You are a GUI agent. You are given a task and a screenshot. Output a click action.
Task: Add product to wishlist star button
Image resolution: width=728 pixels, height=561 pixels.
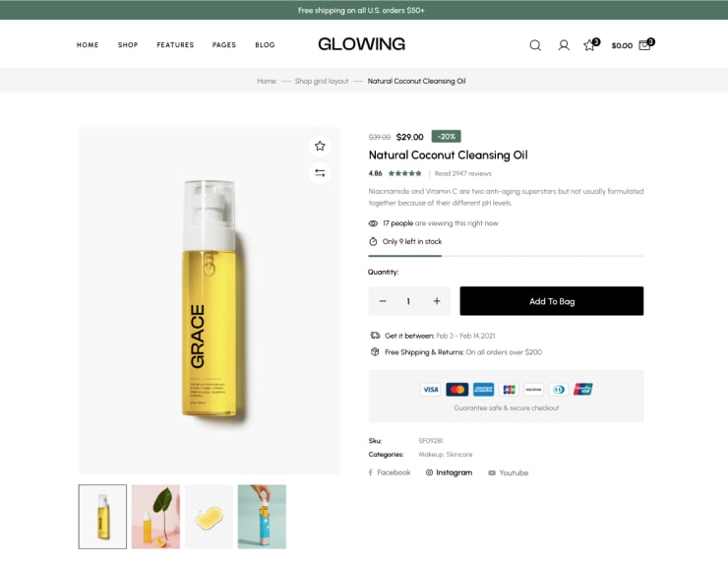point(320,146)
